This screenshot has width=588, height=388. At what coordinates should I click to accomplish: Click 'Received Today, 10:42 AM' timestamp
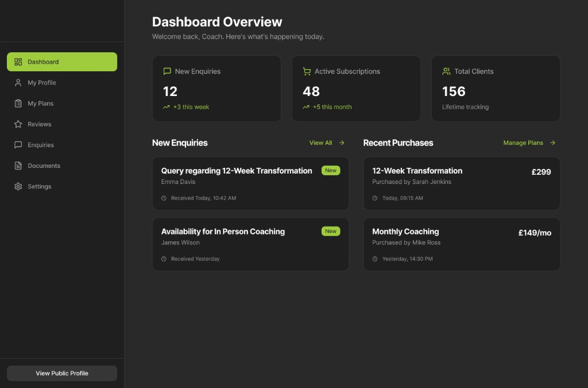click(204, 198)
